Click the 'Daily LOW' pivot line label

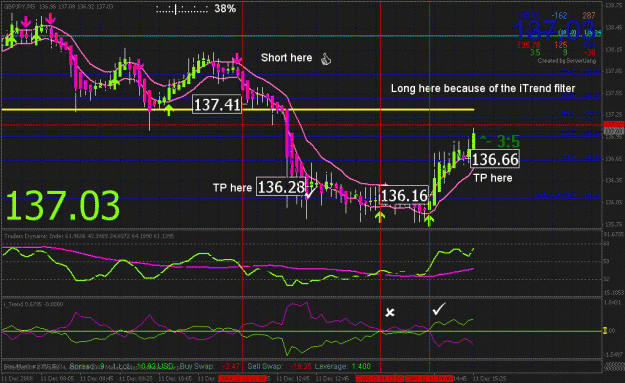pyautogui.click(x=568, y=195)
